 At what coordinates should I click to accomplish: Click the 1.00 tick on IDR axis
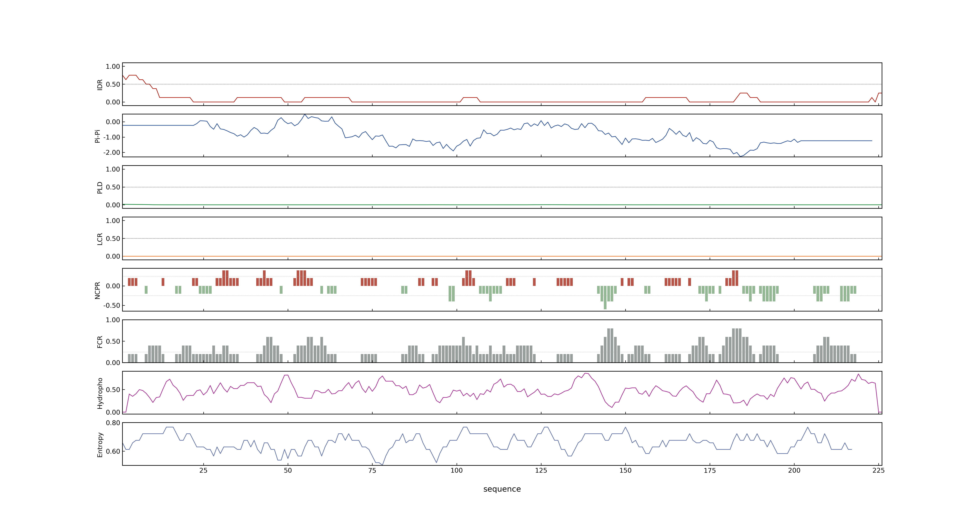click(x=113, y=67)
